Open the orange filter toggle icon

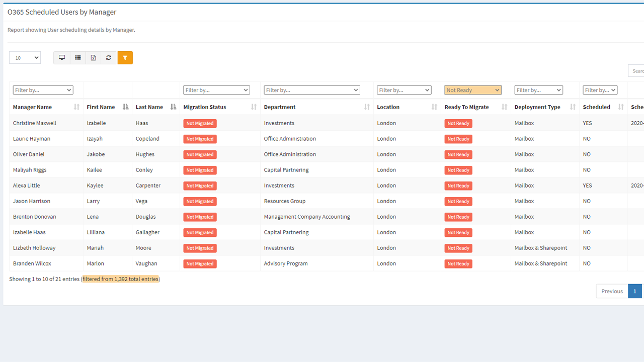point(125,57)
